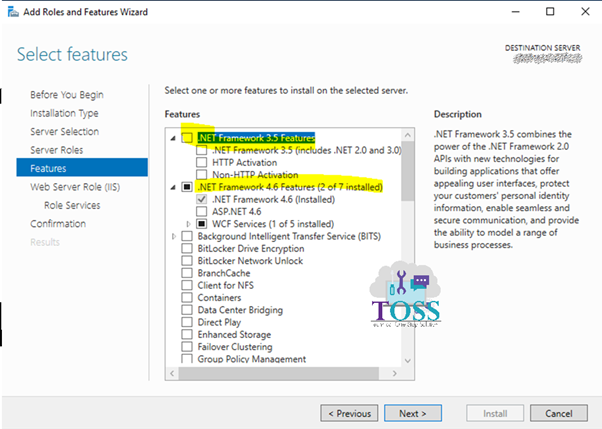Screen dimensions: 602x429
Task: Click horizontal scrollbar left arrow
Action: pos(172,373)
